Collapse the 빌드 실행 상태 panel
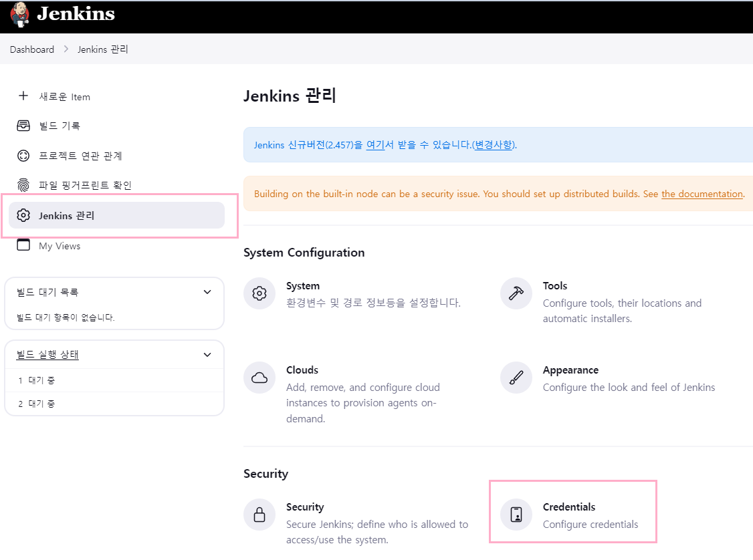 [207, 355]
